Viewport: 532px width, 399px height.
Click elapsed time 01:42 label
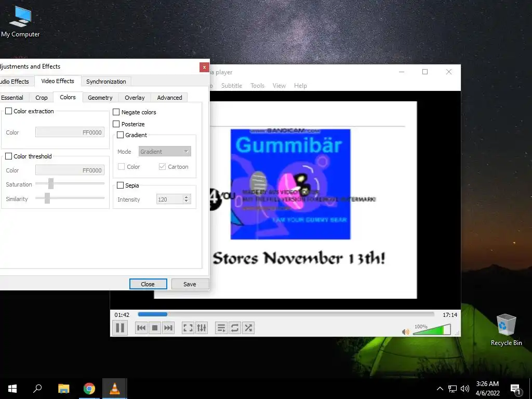(122, 315)
